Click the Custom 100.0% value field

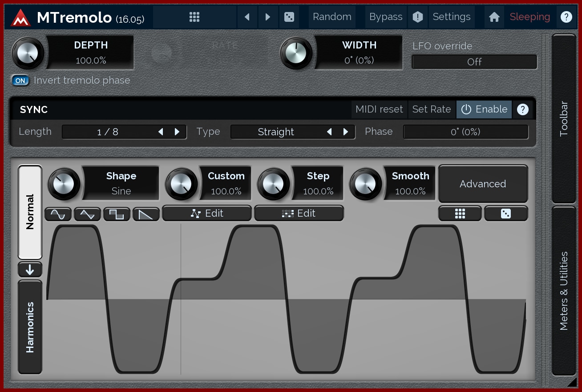(226, 183)
